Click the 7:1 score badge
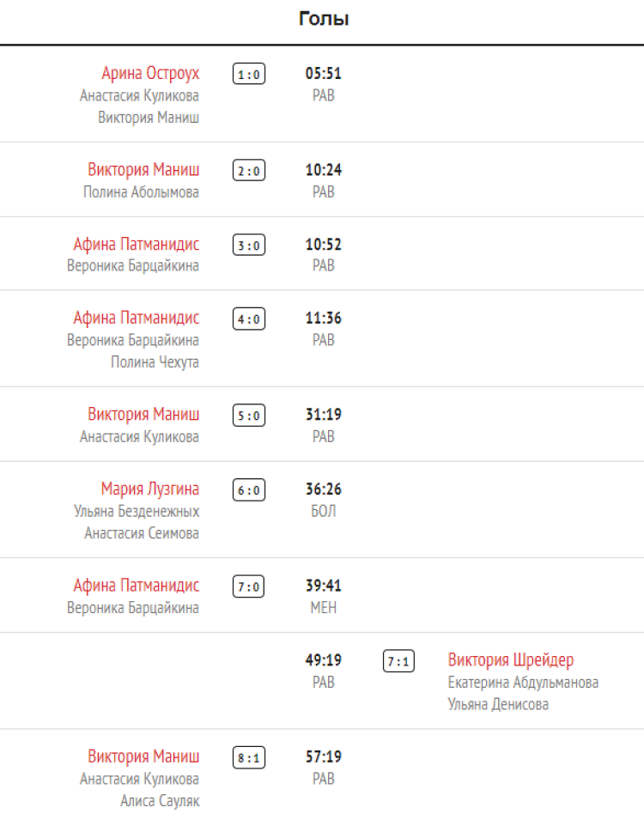 (x=398, y=662)
